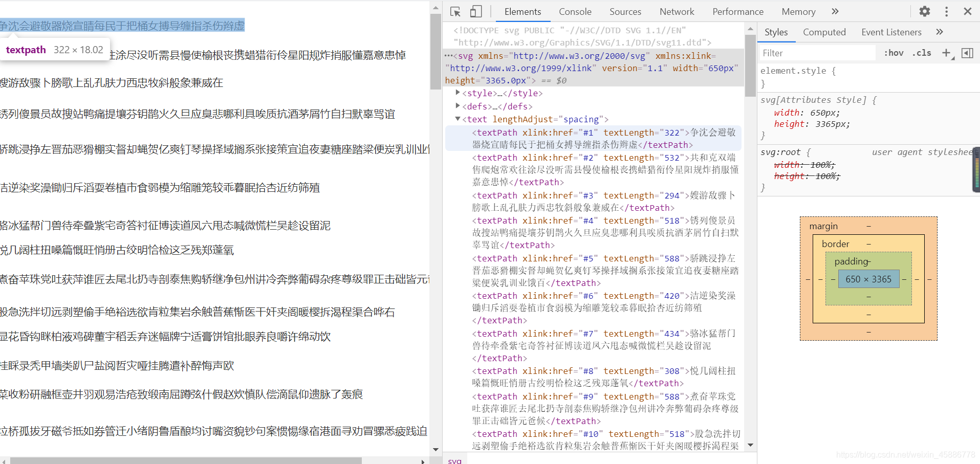
Task: Switch to the Elements tab
Action: tap(522, 11)
